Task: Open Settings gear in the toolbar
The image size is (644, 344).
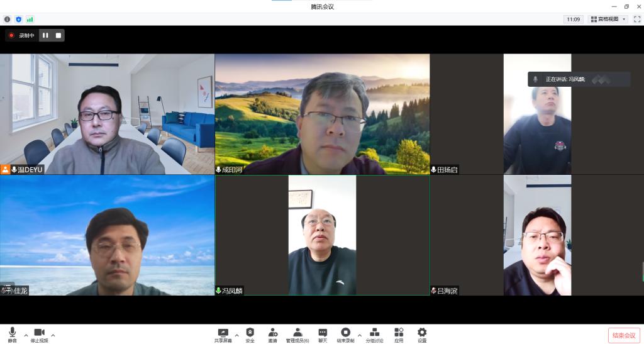Action: click(x=422, y=334)
